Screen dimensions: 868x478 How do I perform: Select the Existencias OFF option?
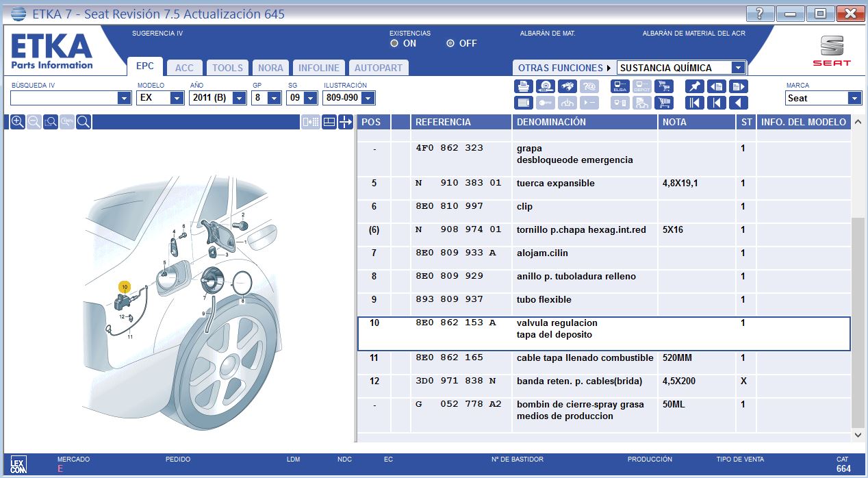(450, 43)
